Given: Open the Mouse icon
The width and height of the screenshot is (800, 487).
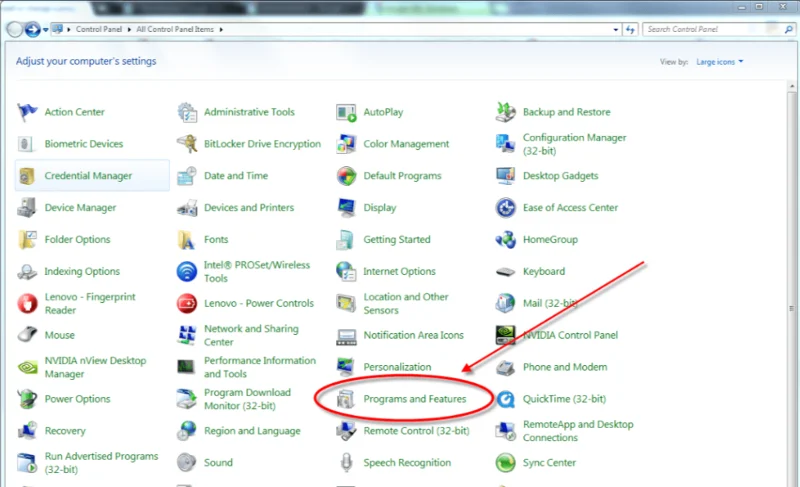Looking at the screenshot, I should tap(27, 335).
